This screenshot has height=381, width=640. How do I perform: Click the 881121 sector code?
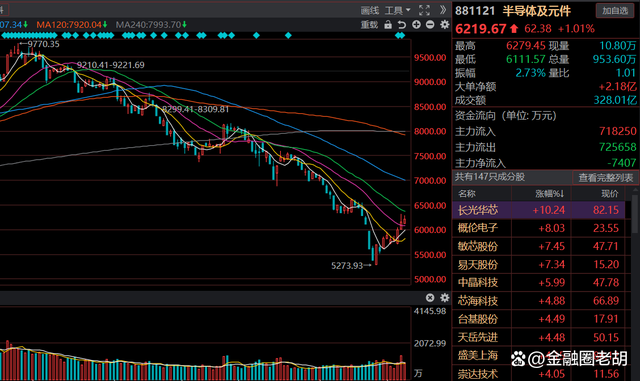475,11
